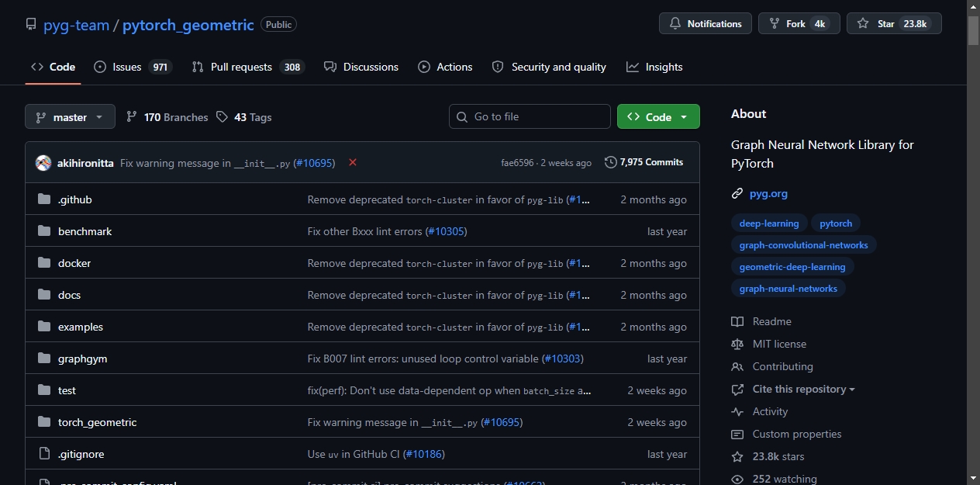980x485 pixels.
Task: Click the Notifications button
Action: 706,23
